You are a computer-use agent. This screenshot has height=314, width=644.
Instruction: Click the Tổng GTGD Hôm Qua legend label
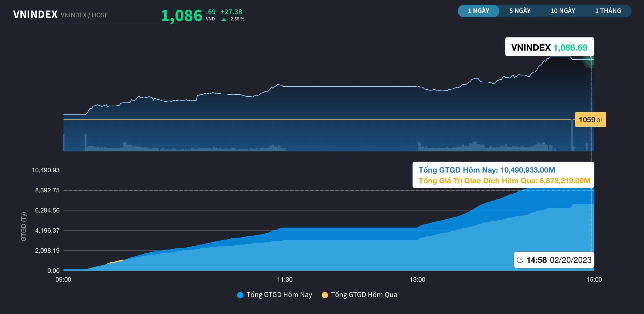tap(364, 295)
